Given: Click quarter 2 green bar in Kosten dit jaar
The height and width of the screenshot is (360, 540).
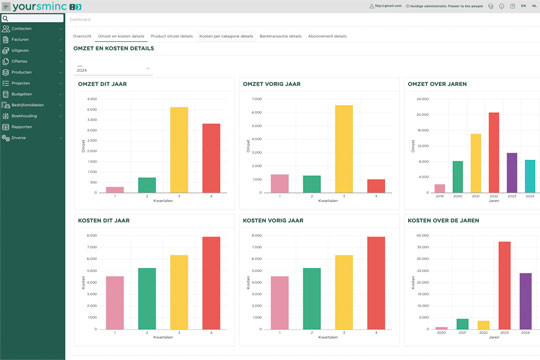Looking at the screenshot, I should pyautogui.click(x=147, y=299).
